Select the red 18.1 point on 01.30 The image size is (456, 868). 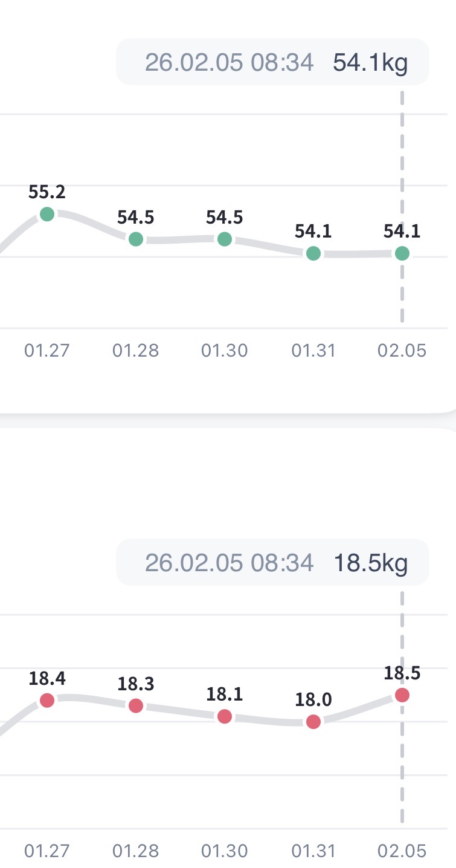[x=225, y=716]
